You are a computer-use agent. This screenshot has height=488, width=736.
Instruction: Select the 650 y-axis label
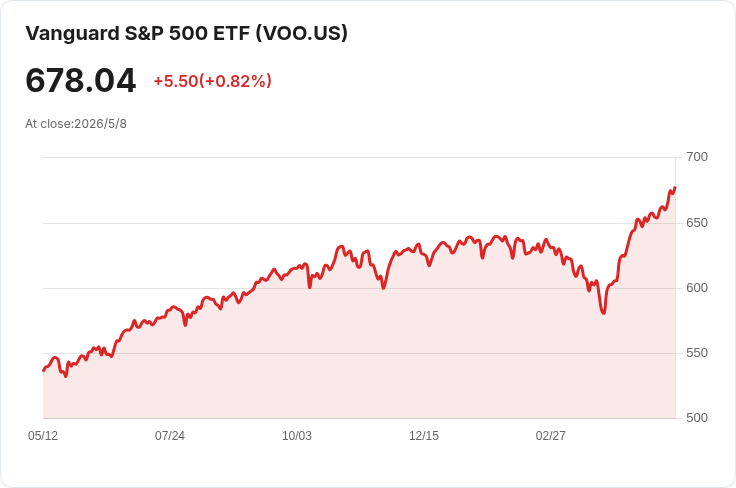pyautogui.click(x=697, y=223)
